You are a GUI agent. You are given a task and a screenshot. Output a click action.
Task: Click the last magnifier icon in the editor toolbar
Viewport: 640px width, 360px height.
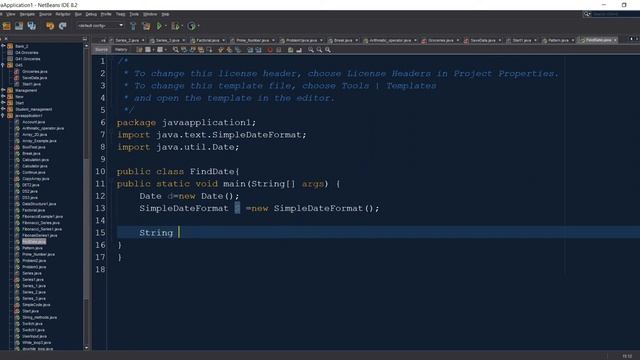pyautogui.click(x=328, y=50)
